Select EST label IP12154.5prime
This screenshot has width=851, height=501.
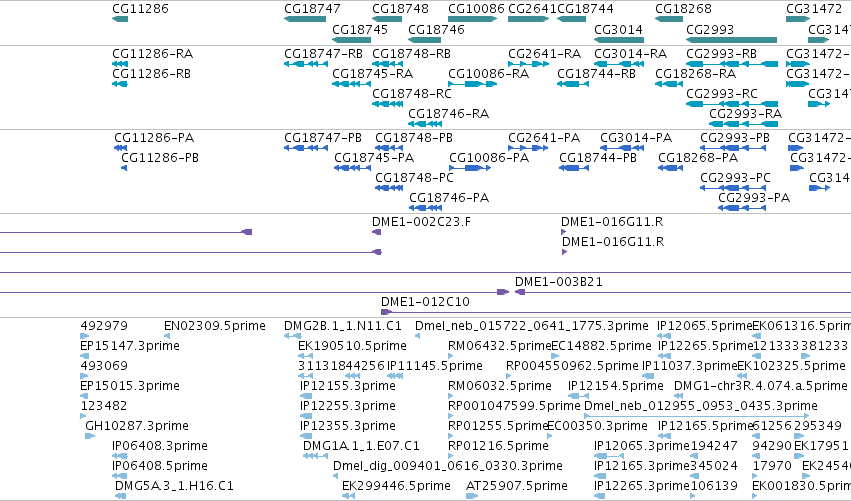coord(615,385)
